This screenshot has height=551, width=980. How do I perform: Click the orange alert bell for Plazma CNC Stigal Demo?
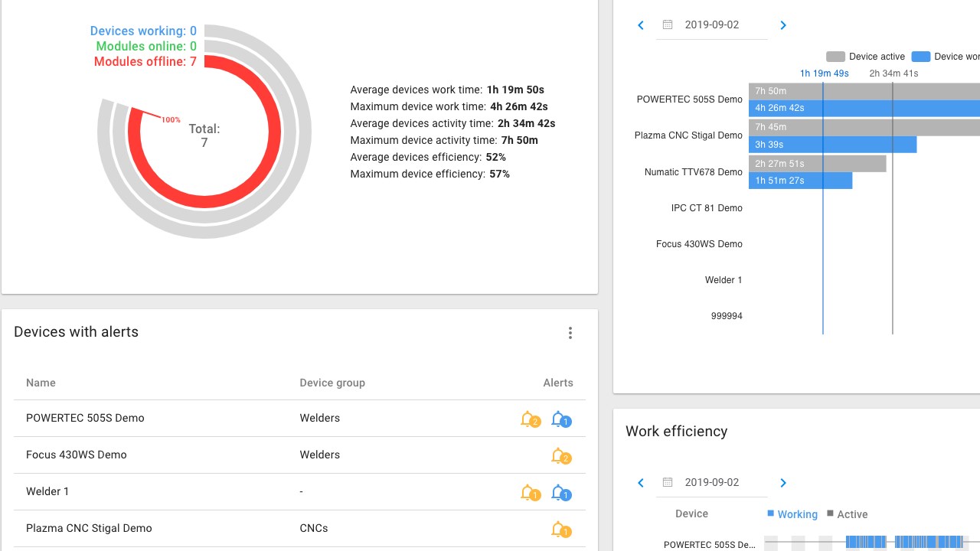pos(560,530)
